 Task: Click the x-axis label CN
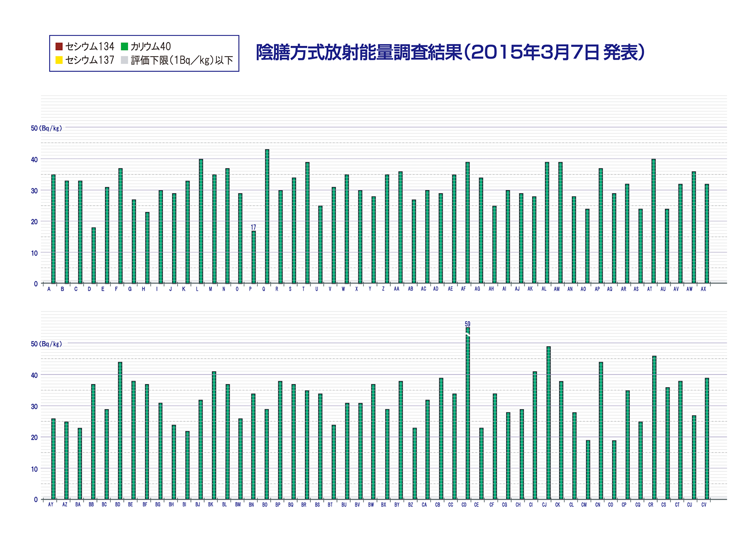click(598, 504)
